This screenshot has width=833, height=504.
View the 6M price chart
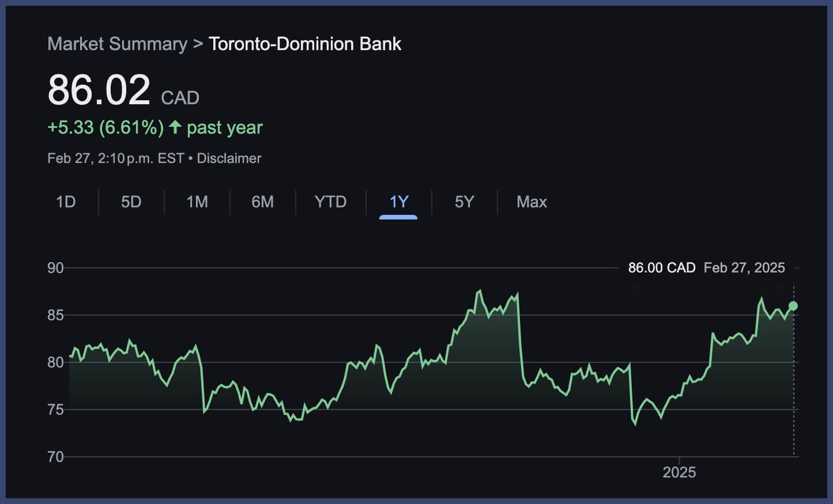coord(263,202)
